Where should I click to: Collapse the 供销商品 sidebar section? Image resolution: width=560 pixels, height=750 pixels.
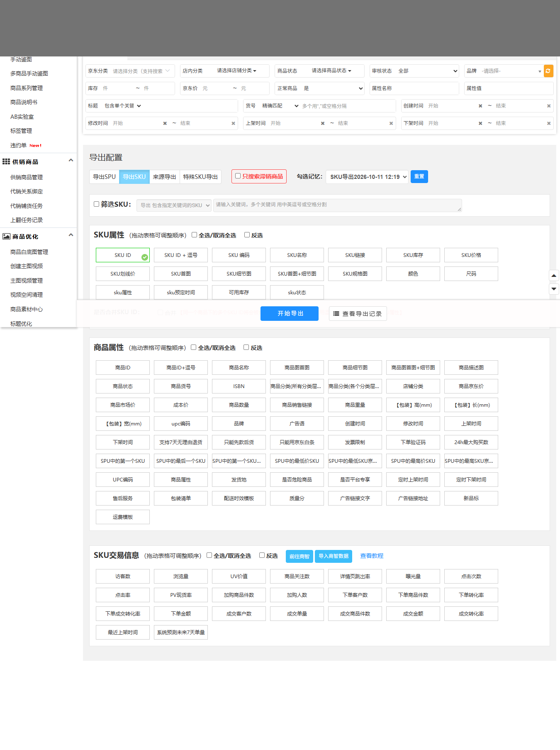tap(71, 161)
